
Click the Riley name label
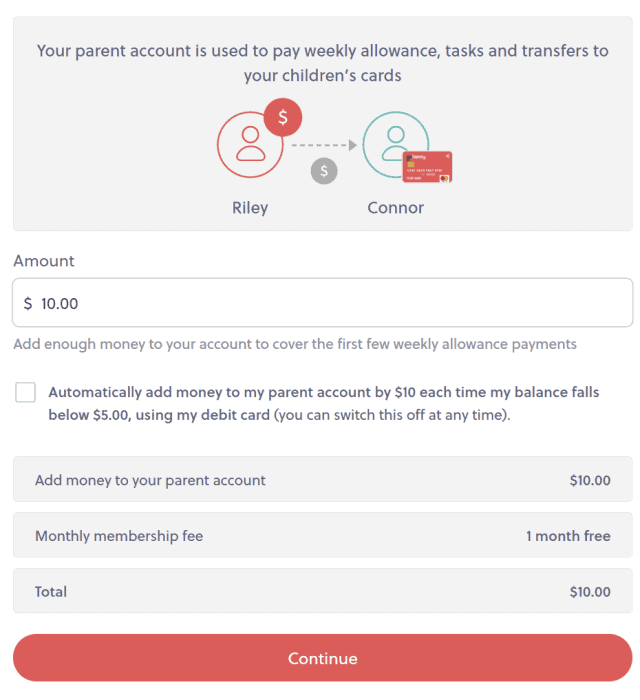click(250, 208)
